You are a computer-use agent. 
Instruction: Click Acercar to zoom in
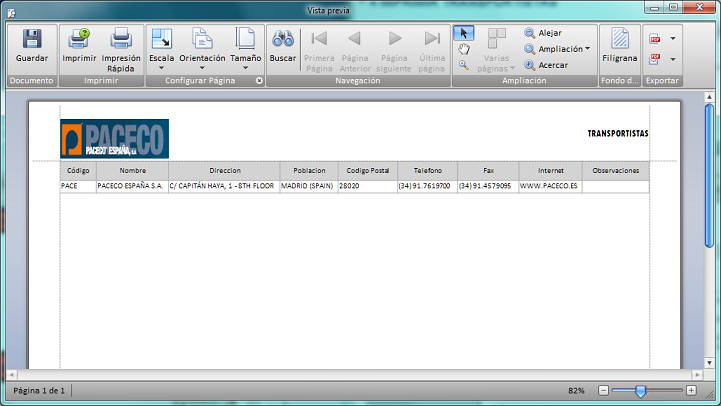(x=546, y=65)
